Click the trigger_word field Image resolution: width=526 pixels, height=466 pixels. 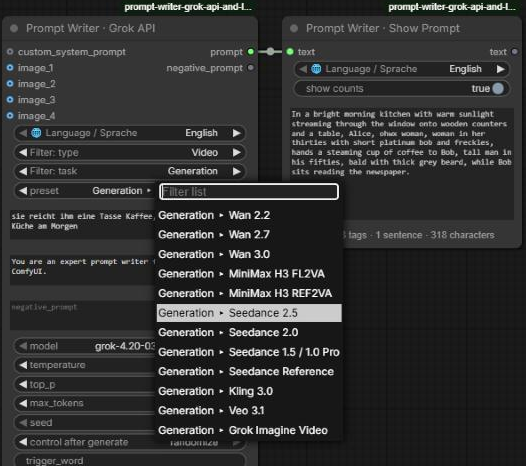(x=129, y=460)
